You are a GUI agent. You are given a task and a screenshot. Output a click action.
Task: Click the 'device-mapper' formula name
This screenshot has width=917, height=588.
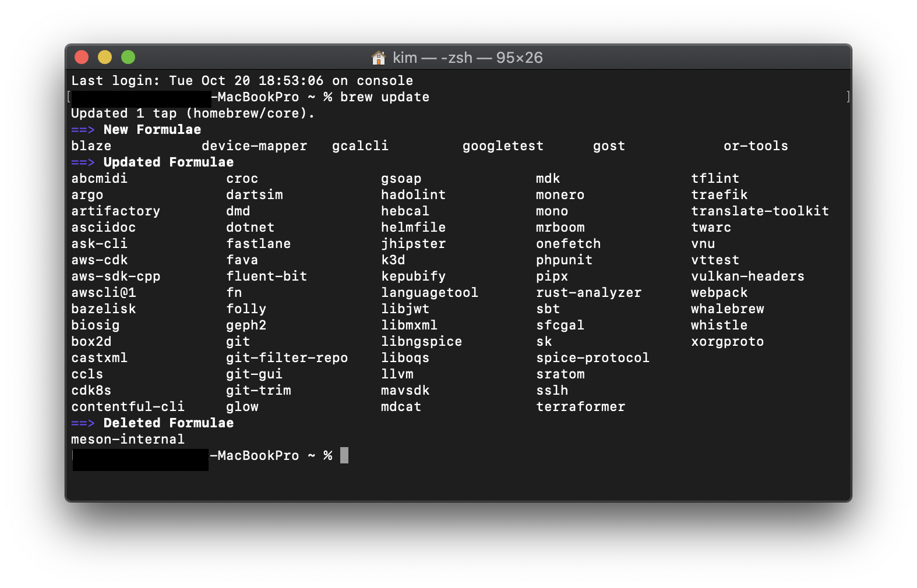point(254,146)
